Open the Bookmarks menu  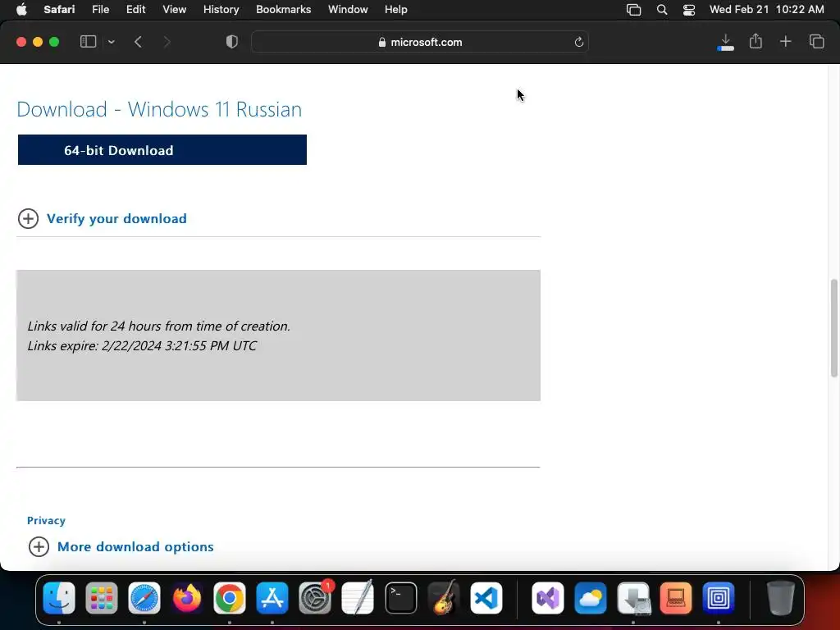pyautogui.click(x=283, y=10)
